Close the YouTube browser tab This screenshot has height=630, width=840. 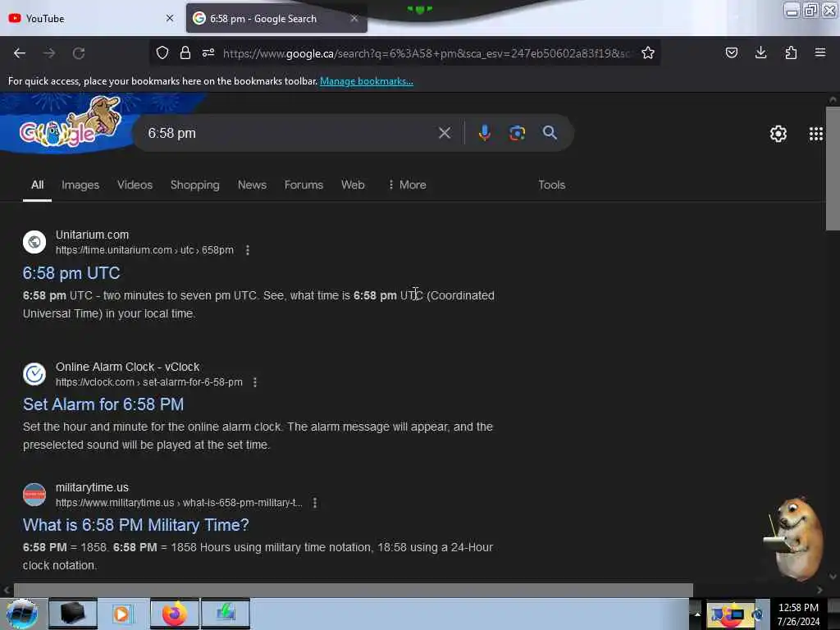170,18
